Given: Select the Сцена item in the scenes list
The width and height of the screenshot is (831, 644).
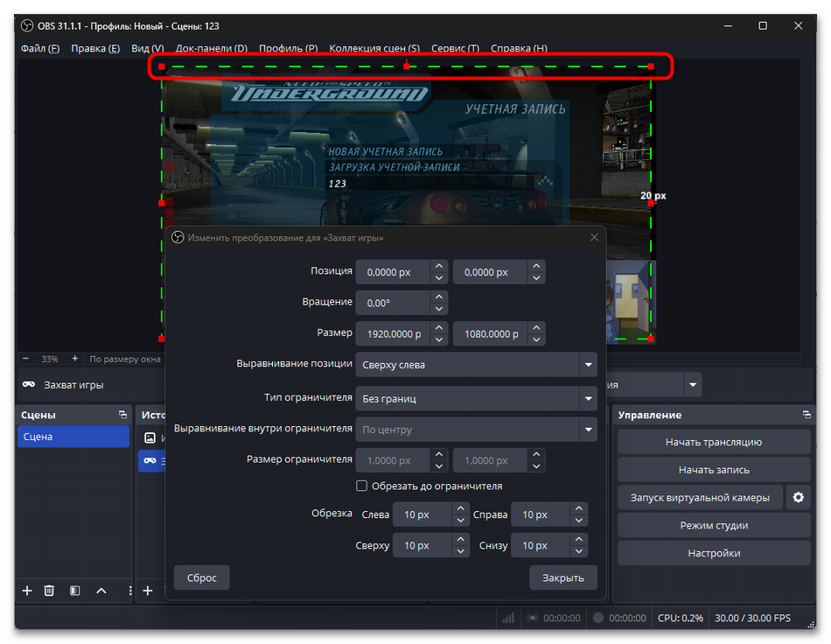Looking at the screenshot, I should [73, 437].
